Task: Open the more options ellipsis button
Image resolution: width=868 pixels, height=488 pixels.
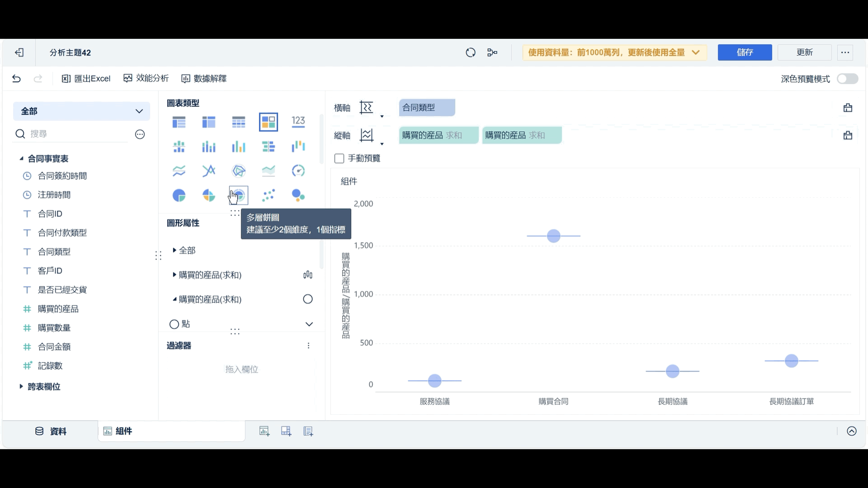Action: (845, 52)
